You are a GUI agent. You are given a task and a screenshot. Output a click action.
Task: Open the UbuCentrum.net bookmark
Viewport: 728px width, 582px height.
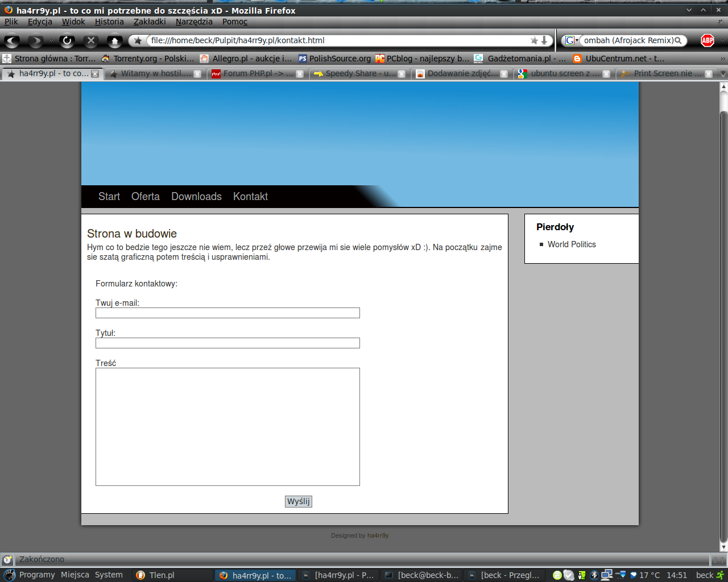tap(619, 59)
